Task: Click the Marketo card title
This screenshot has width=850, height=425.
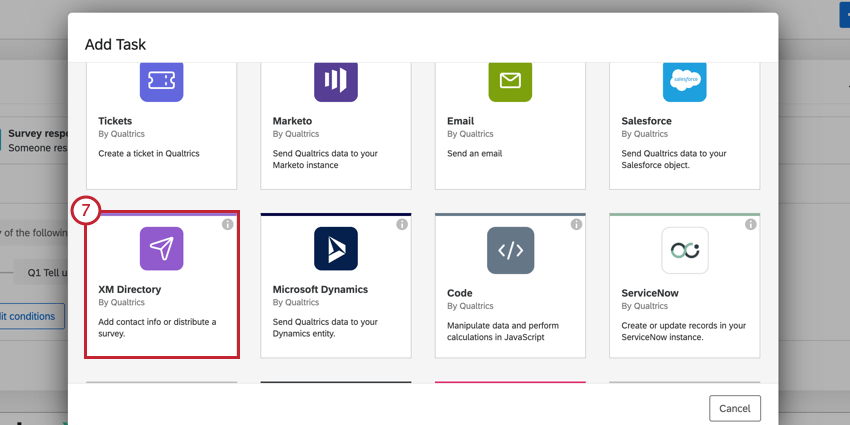Action: coord(292,121)
